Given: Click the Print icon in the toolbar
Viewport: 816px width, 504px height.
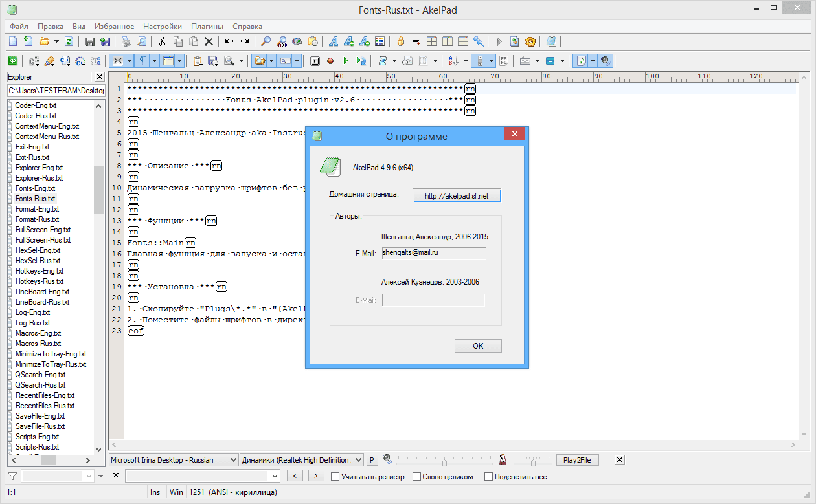Looking at the screenshot, I should coord(126,41).
